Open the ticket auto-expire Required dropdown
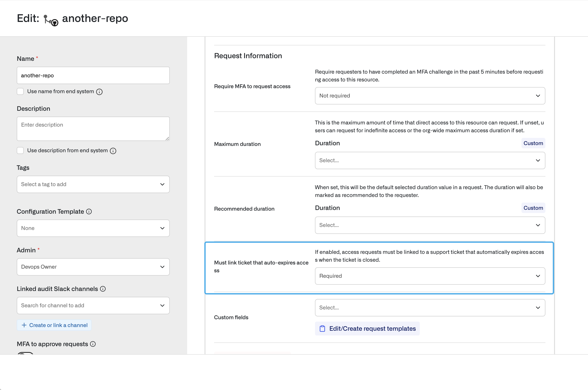Viewport: 588px width, 390px height. coord(430,276)
